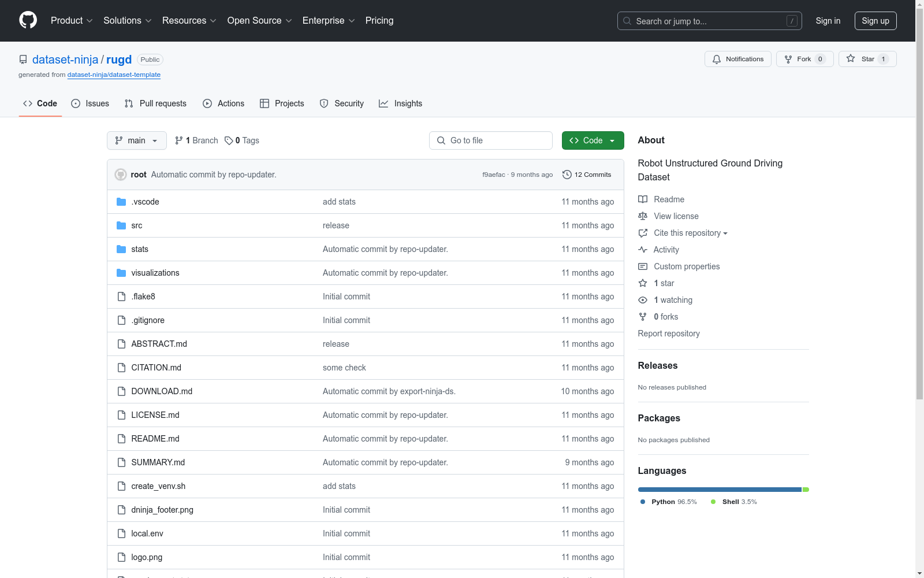The image size is (924, 578).
Task: Click the stats folder icon
Action: click(x=121, y=249)
